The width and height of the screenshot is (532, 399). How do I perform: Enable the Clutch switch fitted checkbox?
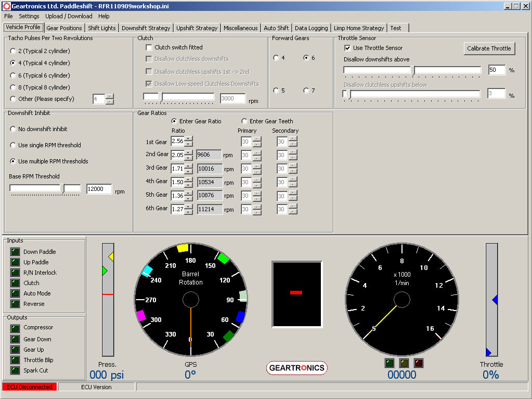(x=149, y=47)
